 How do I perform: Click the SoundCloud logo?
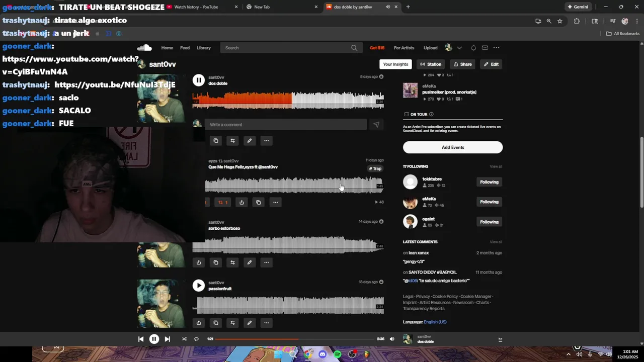coord(144,48)
